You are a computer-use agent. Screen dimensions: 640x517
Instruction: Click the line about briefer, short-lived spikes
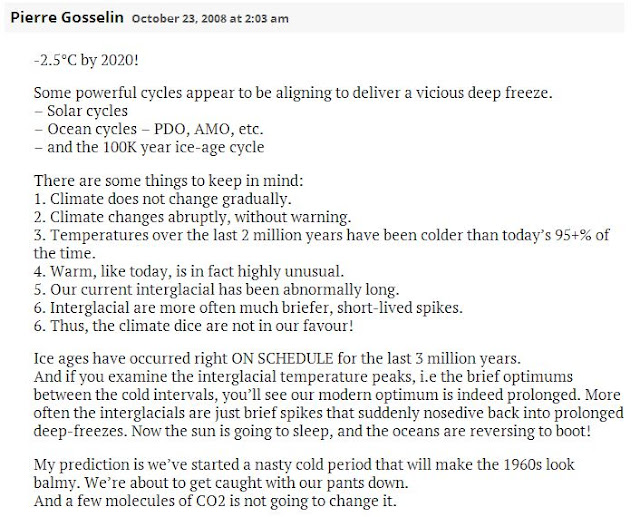click(x=248, y=308)
